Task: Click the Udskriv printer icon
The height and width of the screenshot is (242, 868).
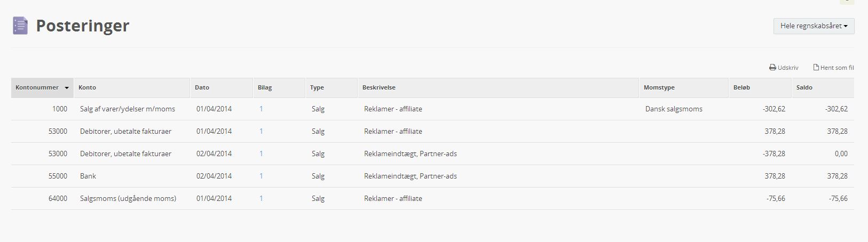Action: tap(772, 68)
